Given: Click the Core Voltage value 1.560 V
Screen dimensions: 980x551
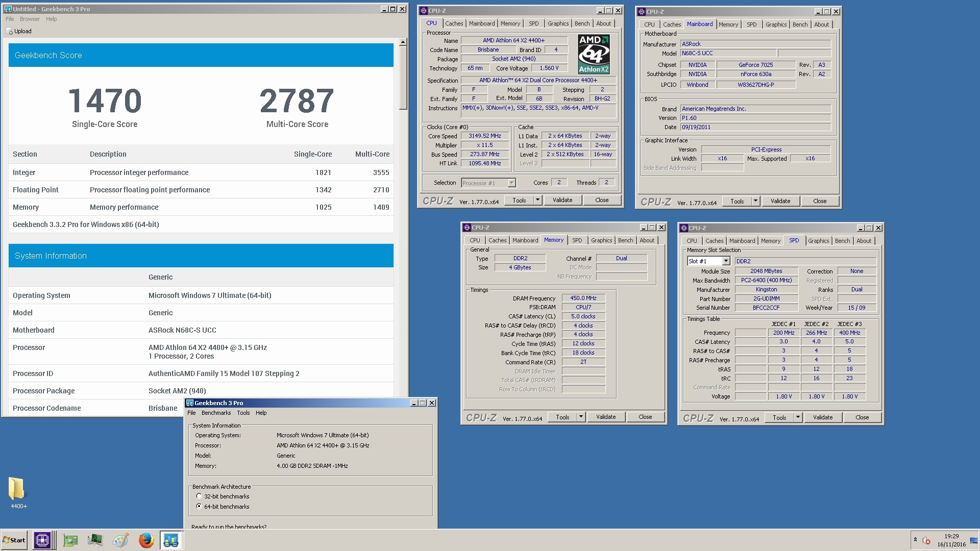Looking at the screenshot, I should (549, 68).
